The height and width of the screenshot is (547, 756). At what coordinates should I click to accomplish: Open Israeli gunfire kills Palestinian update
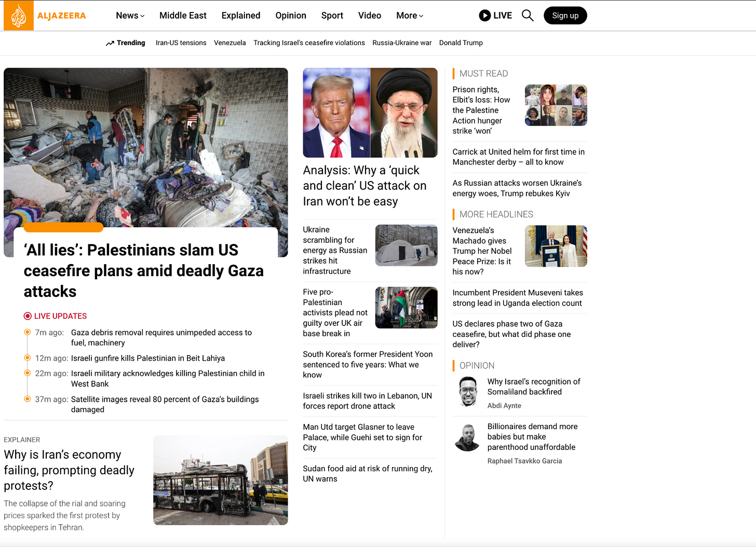[x=148, y=358]
